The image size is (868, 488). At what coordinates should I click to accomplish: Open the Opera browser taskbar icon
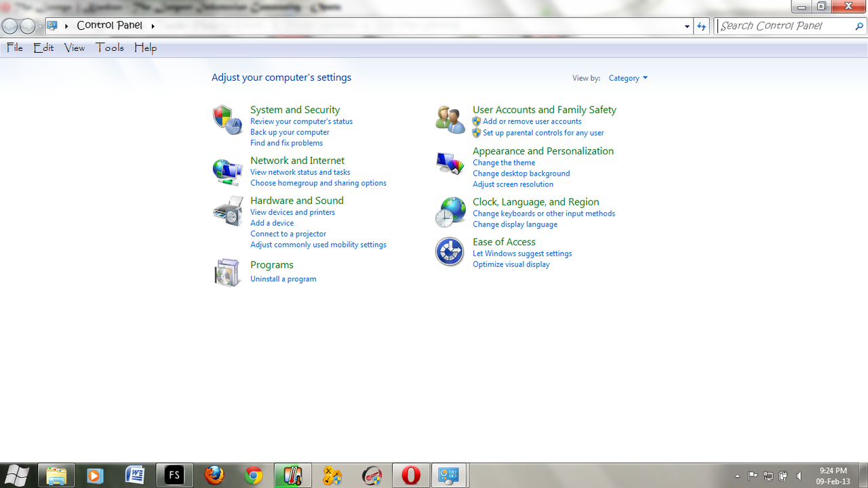411,476
